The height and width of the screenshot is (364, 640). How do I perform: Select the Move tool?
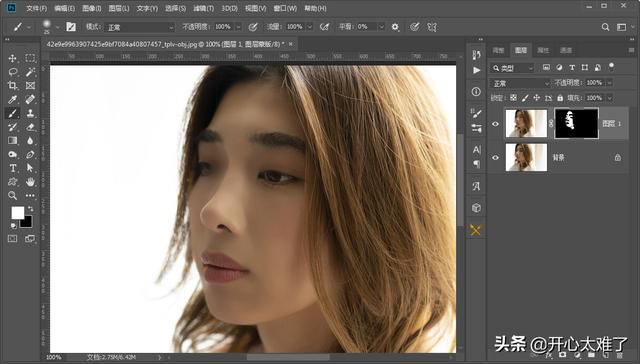click(12, 58)
